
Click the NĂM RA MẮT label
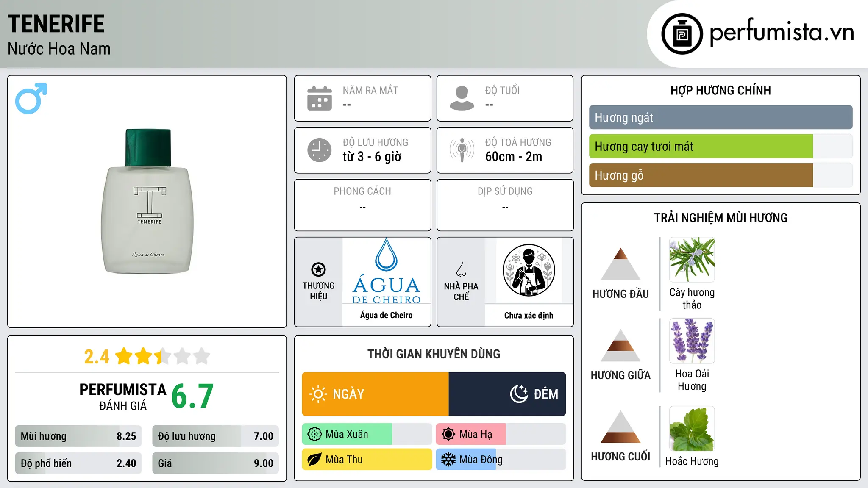tap(370, 90)
